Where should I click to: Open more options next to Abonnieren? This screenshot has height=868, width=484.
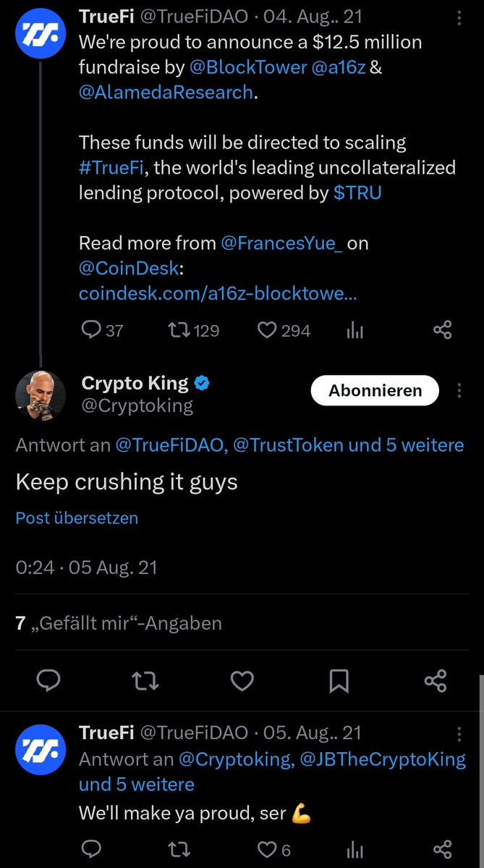click(459, 391)
